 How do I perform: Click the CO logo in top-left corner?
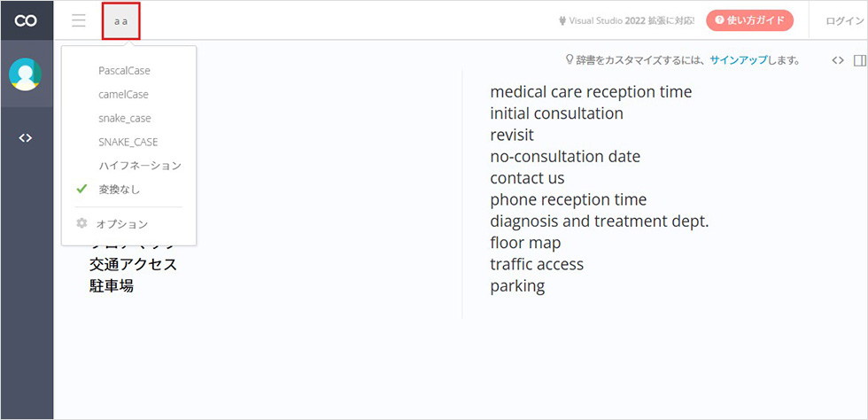tap(26, 20)
